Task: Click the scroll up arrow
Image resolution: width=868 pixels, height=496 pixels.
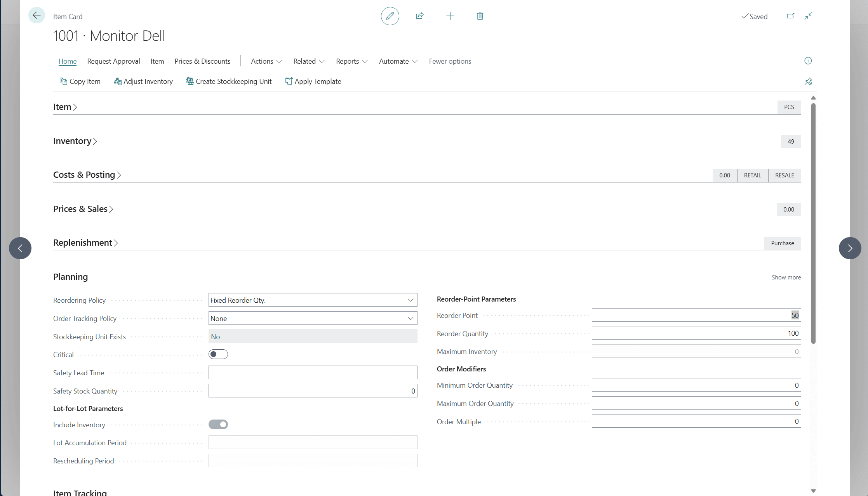Action: click(813, 98)
